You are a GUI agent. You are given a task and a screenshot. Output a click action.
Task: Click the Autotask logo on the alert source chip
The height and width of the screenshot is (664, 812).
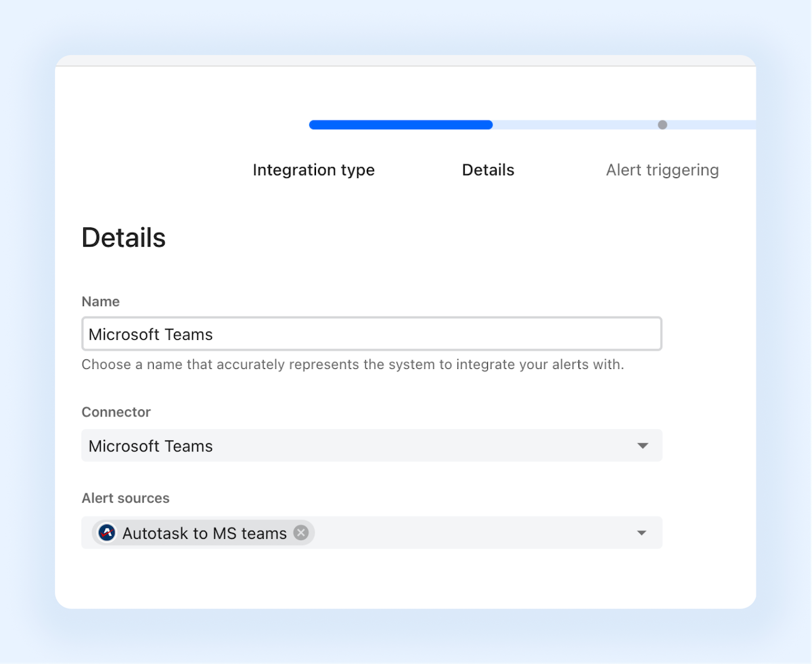click(x=106, y=533)
